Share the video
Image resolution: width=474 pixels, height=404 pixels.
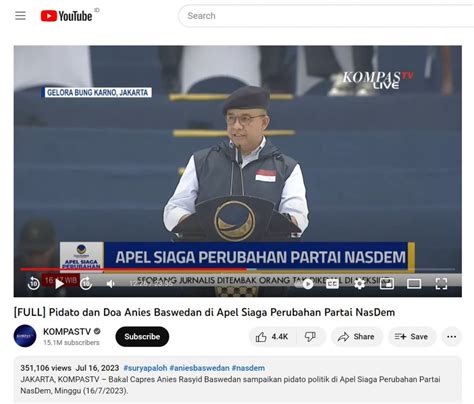point(356,337)
